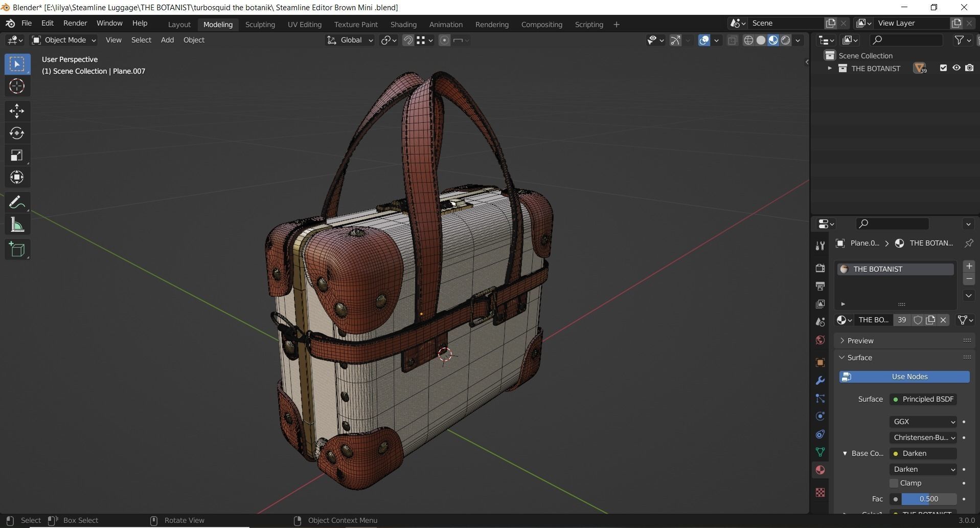
Task: Open the Physics properties tab
Action: pyautogui.click(x=820, y=416)
